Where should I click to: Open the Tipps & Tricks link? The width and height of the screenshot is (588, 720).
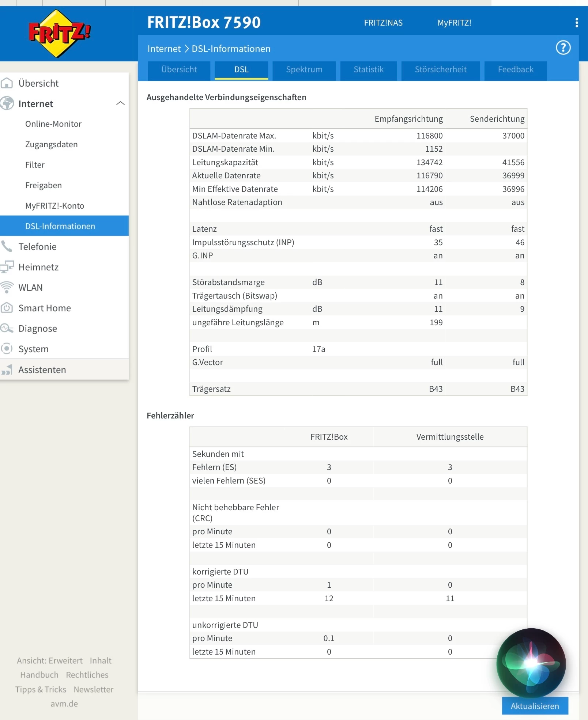(x=41, y=689)
